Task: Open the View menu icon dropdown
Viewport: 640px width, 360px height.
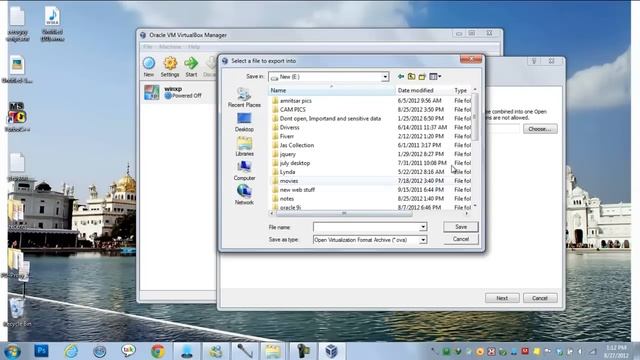Action: pos(435,76)
